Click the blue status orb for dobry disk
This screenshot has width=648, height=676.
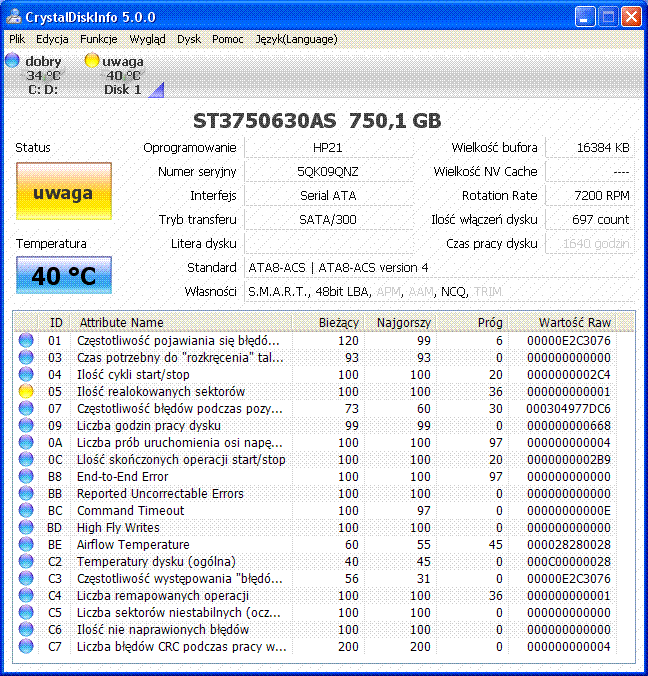point(13,60)
